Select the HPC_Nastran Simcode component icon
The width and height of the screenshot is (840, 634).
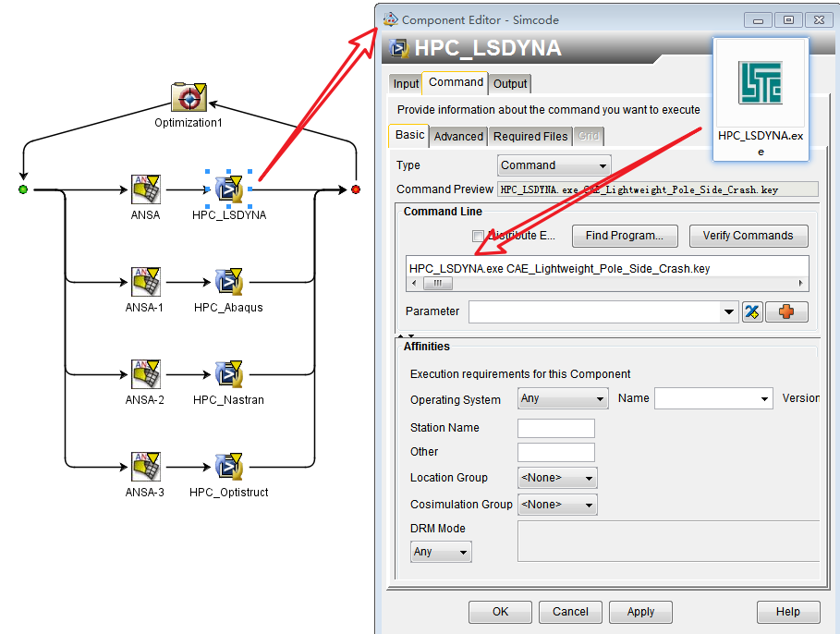click(x=229, y=374)
